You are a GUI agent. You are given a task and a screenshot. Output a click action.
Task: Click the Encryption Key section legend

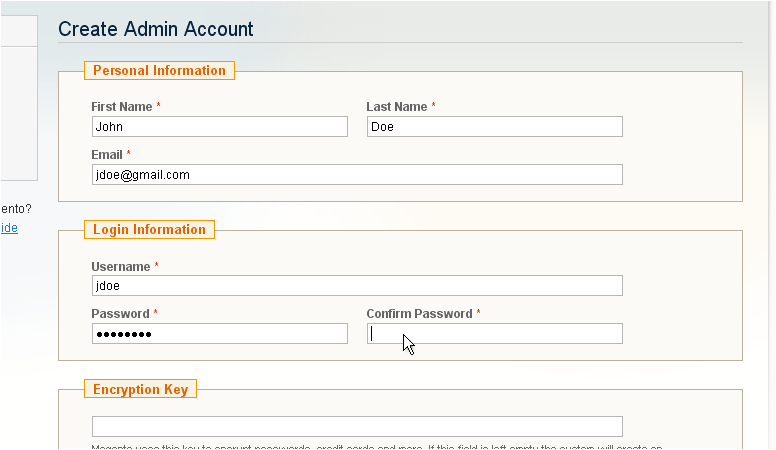pyautogui.click(x=140, y=389)
